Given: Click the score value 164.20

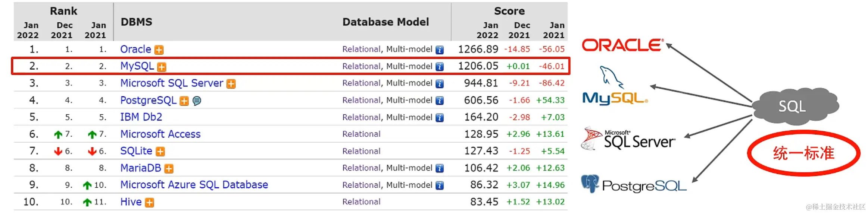Looking at the screenshot, I should [481, 117].
